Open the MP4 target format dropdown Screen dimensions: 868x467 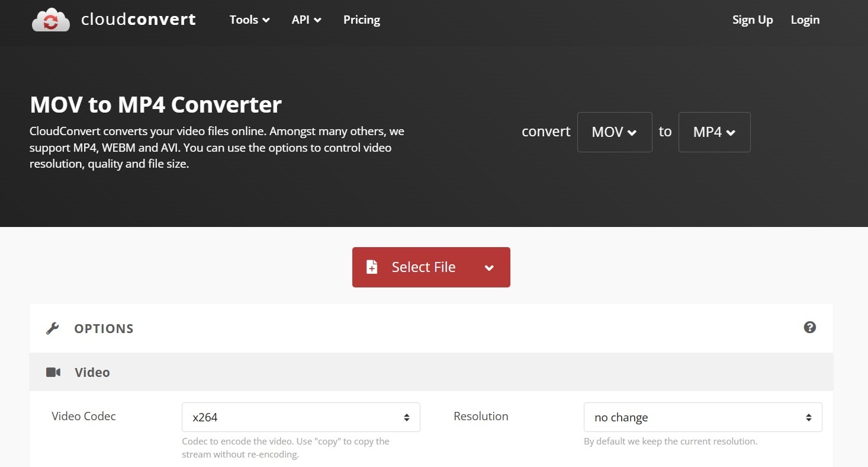(714, 132)
